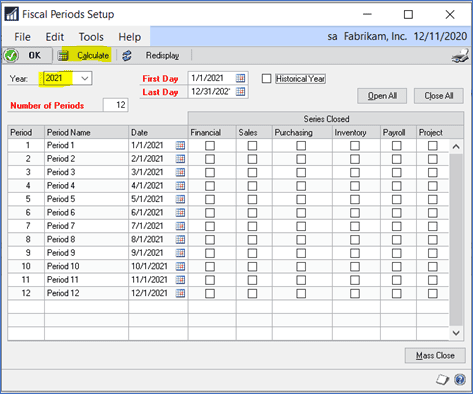473x394 pixels.
Task: Open calendar icon for Period 9 date
Action: click(180, 253)
